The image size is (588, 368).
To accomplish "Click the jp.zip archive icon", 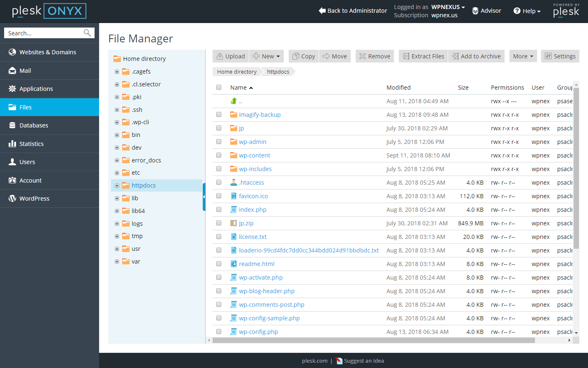I will (234, 223).
